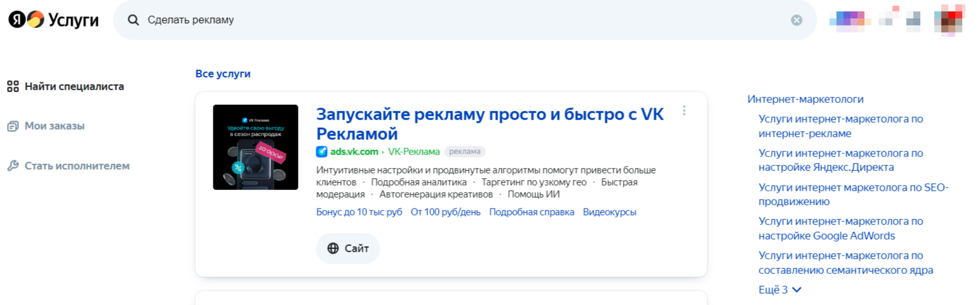980x305 pixels.
Task: Open the 'Подробная справка' sitelink
Action: tap(532, 212)
